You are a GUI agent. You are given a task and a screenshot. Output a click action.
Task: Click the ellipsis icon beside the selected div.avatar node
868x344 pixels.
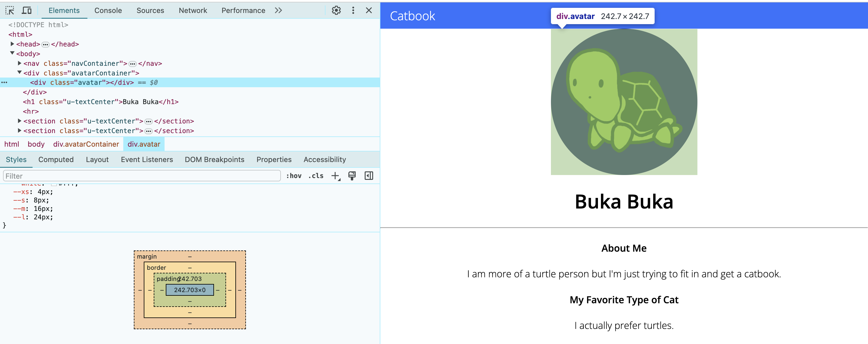pos(5,82)
